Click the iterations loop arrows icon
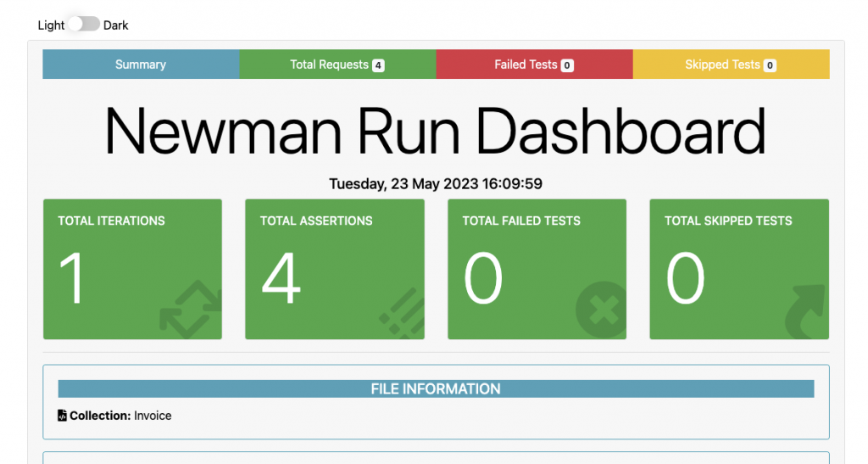This screenshot has width=868, height=464. (x=191, y=309)
